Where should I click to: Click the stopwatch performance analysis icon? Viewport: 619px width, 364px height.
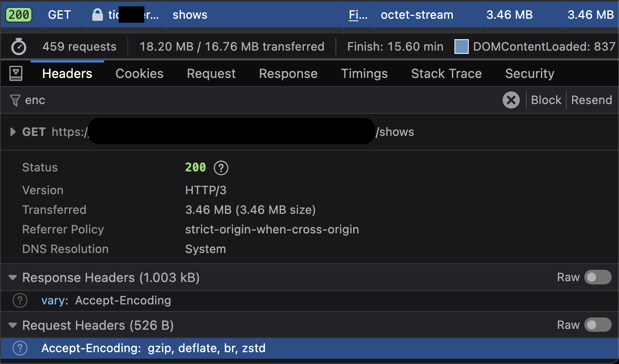19,47
